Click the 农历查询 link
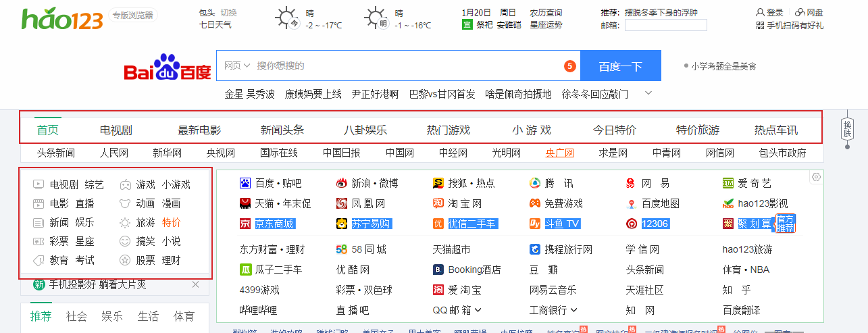Image resolution: width=868 pixels, height=333 pixels. (x=546, y=12)
